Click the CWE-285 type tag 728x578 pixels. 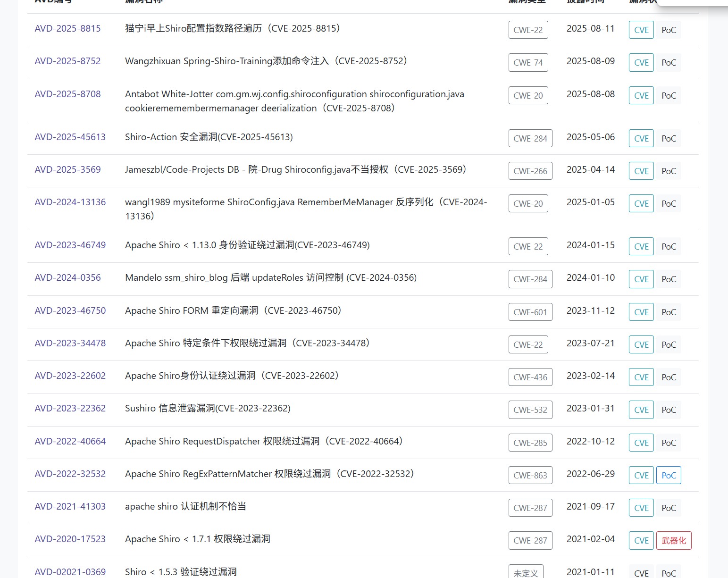(530, 443)
